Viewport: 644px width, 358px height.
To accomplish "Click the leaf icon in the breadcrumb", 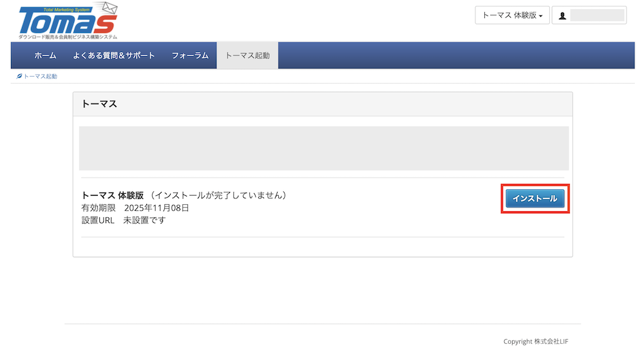I will pos(19,77).
